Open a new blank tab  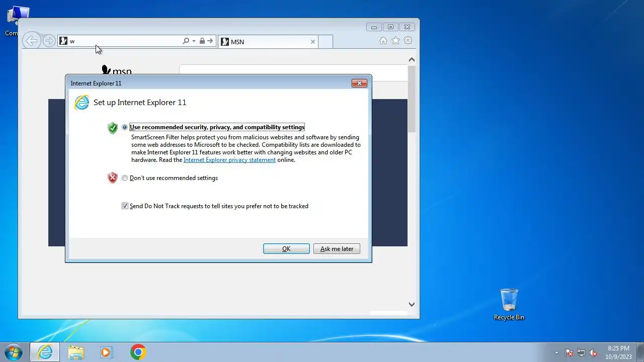326,42
